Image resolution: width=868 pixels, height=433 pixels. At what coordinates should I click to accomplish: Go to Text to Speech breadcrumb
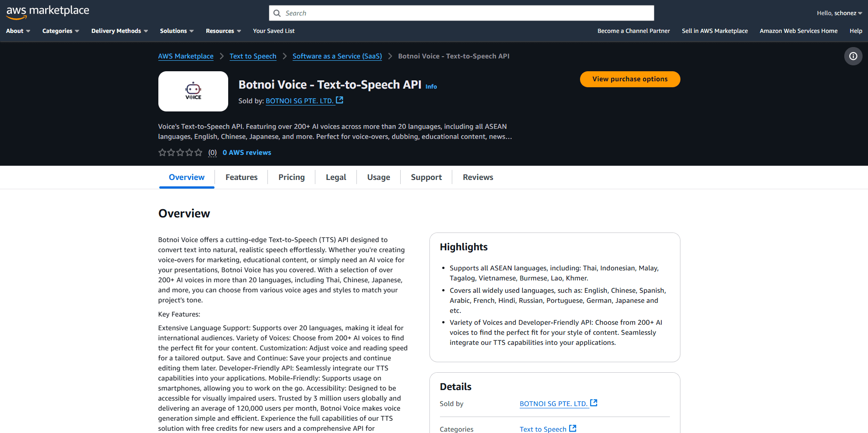[x=253, y=56]
